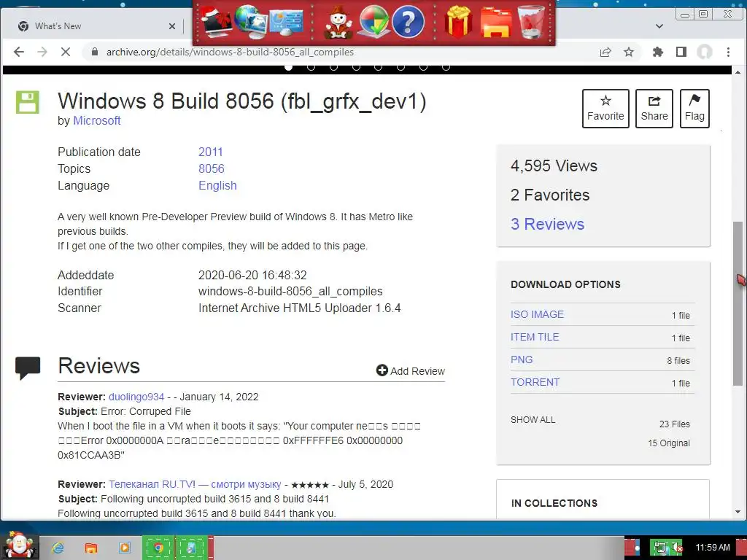The height and width of the screenshot is (560, 747).
Task: Switch to Chrome taskbar button
Action: (x=158, y=548)
